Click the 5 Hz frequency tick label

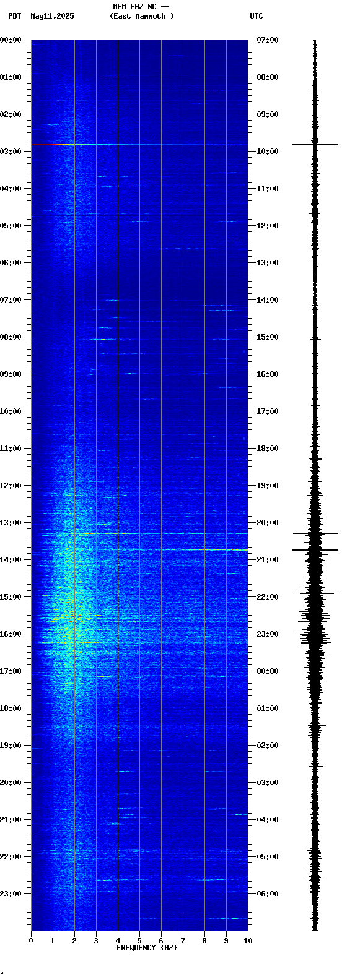click(139, 941)
